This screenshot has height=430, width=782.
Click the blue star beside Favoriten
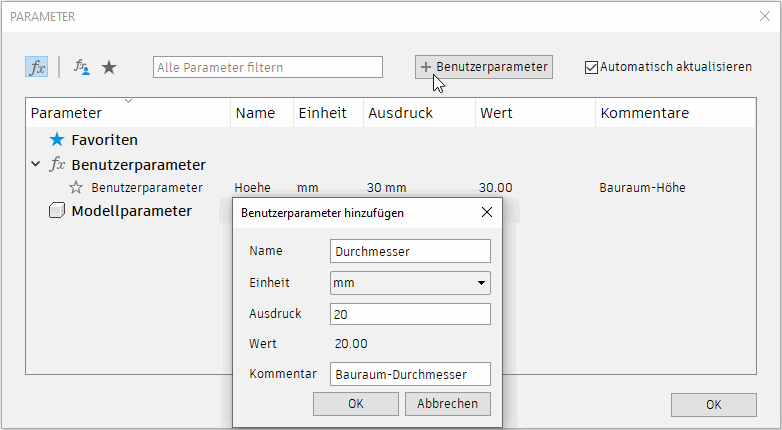click(57, 140)
